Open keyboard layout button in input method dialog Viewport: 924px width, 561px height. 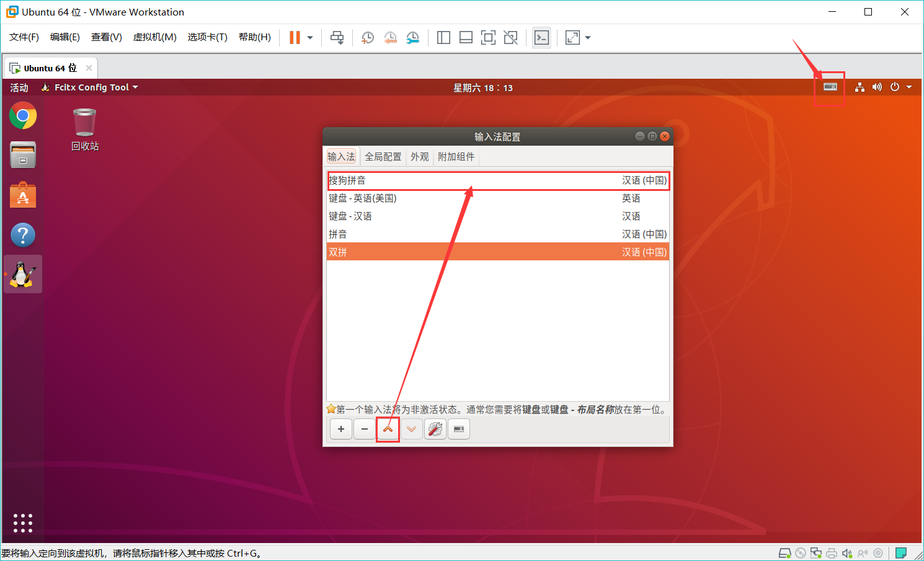(459, 429)
